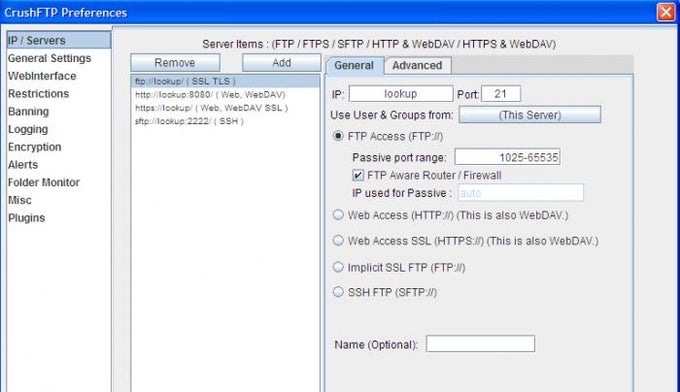Open Encryption section
The width and height of the screenshot is (680, 392).
point(34,147)
